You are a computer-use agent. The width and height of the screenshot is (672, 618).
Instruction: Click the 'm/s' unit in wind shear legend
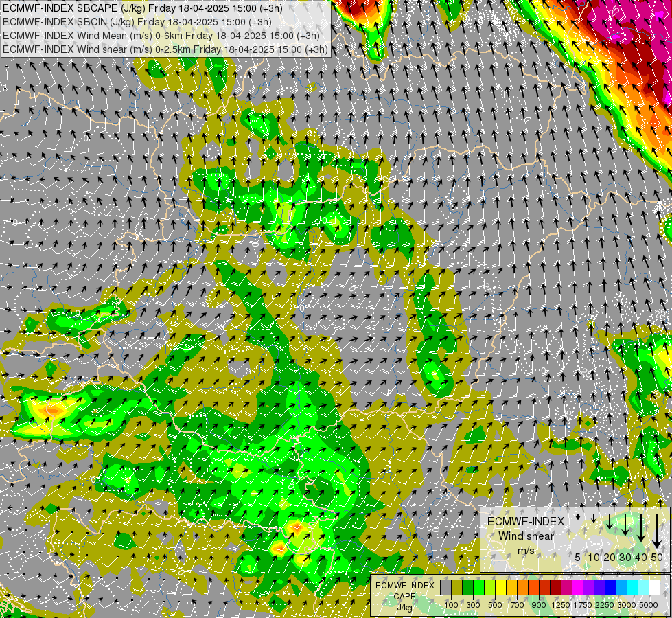point(526,550)
